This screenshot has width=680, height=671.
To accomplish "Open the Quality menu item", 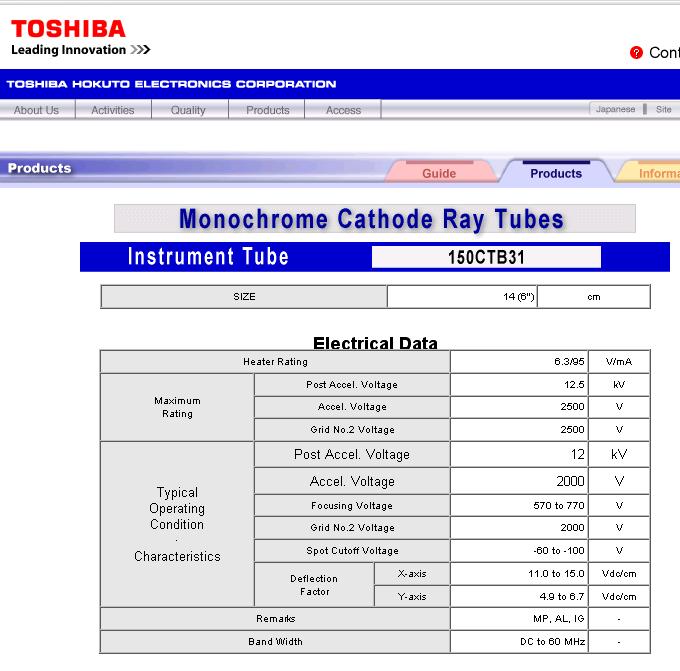I will tap(188, 110).
